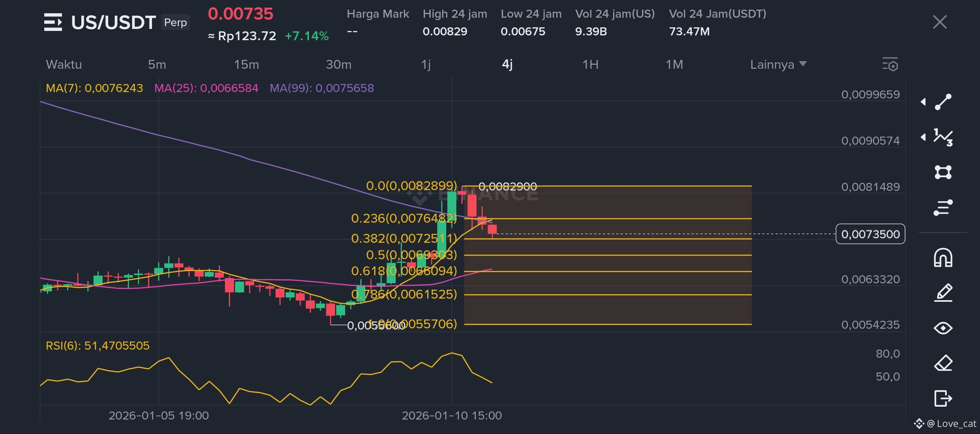Click the current price tag 0,0073500
The height and width of the screenshot is (434, 980).
click(x=870, y=234)
